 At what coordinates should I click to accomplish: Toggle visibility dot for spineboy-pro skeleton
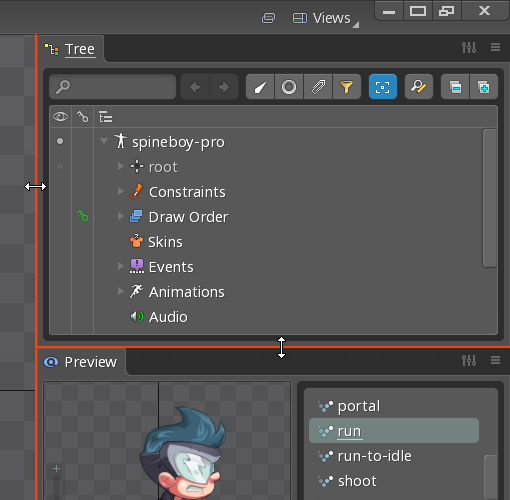click(x=60, y=141)
